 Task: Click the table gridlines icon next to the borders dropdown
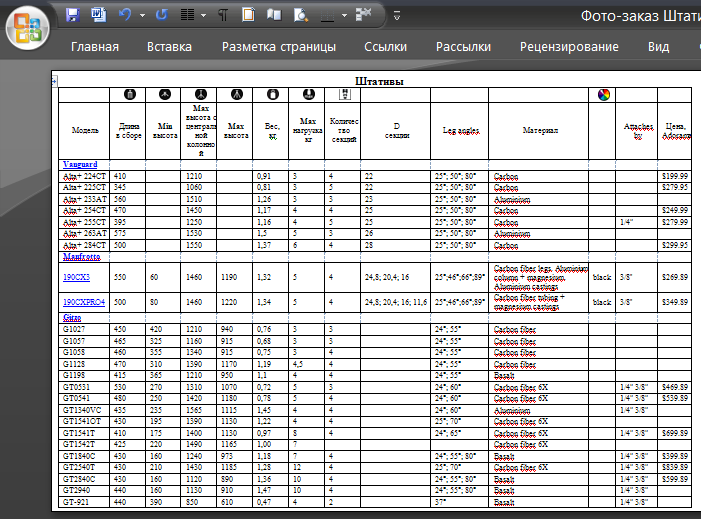(363, 14)
